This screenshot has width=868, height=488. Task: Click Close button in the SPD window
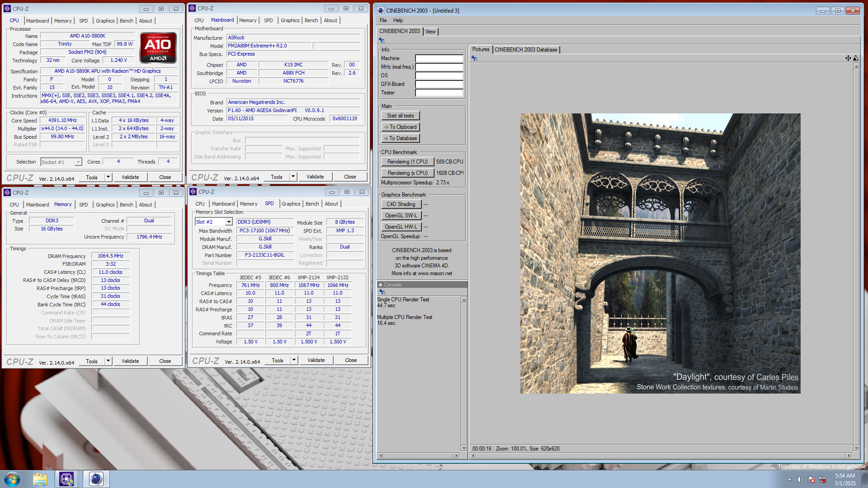351,360
